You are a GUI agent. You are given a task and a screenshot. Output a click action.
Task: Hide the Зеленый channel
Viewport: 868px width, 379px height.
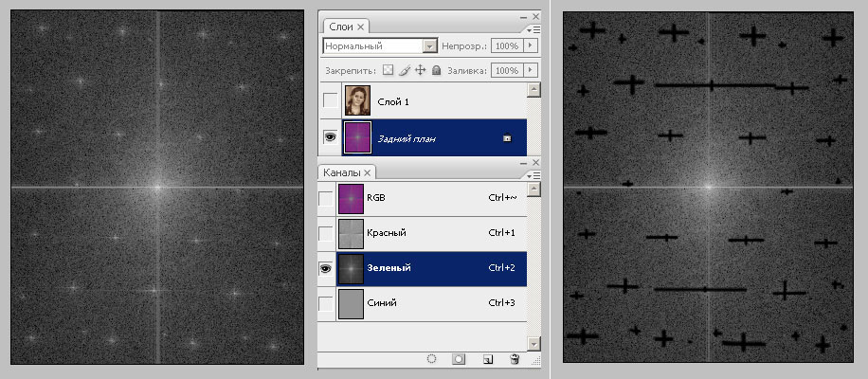pyautogui.click(x=327, y=268)
